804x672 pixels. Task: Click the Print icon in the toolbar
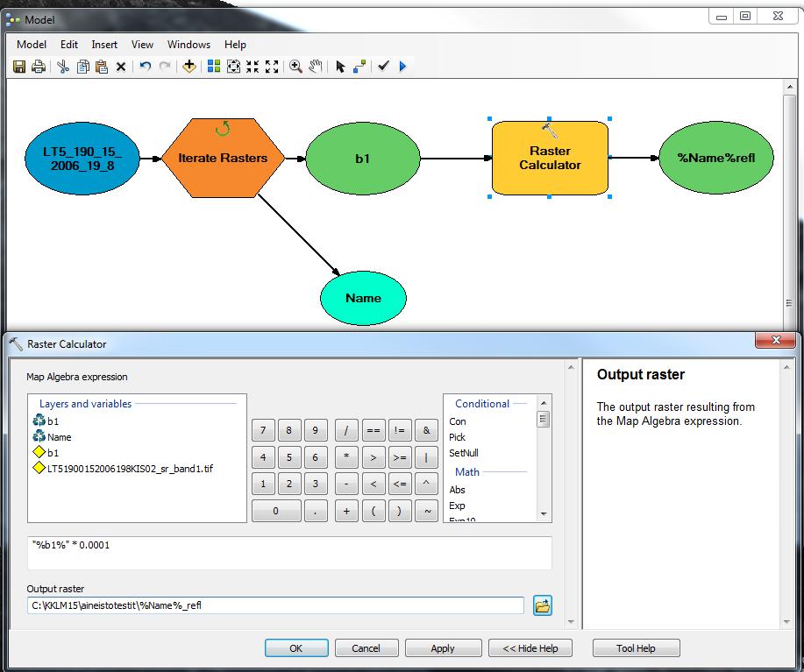(x=39, y=67)
